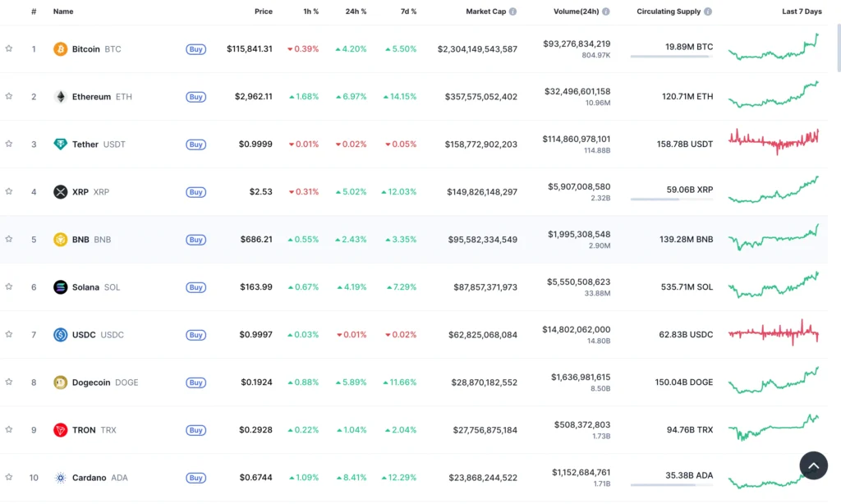Screen dimensions: 841x504
Task: Buy BNB using its Buy button
Action: pos(195,240)
